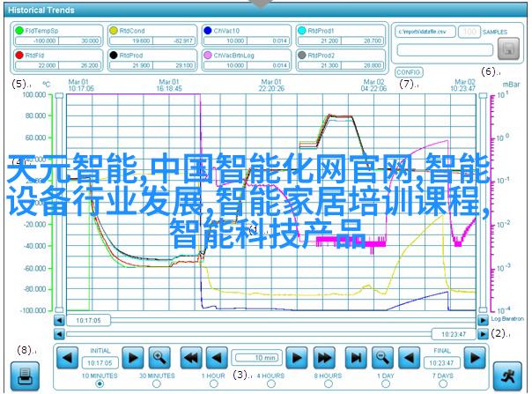The width and height of the screenshot is (532, 394).
Task: Click left arrow of the 10:17:05 scrollbar
Action: [x=59, y=320]
